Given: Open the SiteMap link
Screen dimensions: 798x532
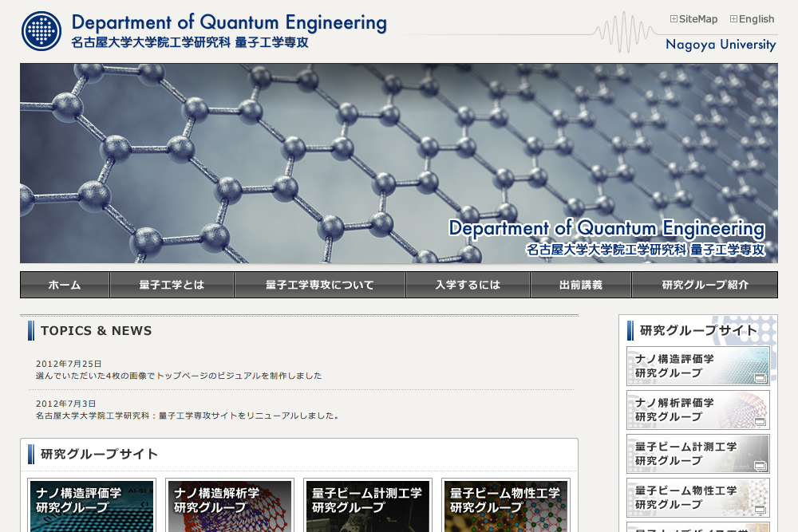Looking at the screenshot, I should click(x=697, y=19).
